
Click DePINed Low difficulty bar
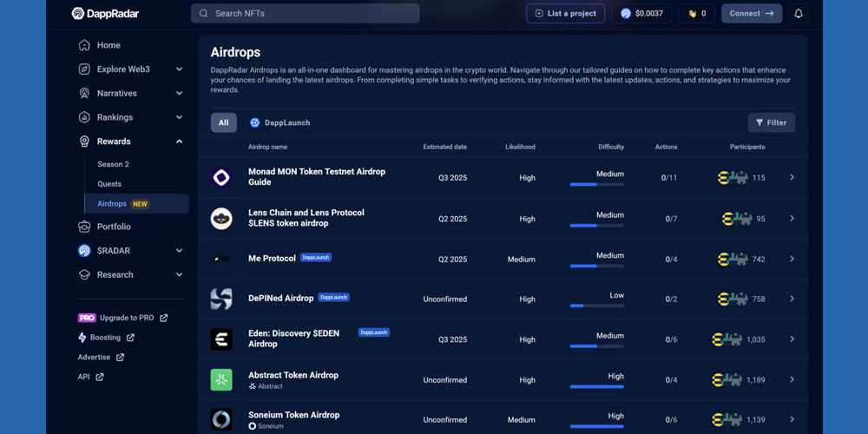tap(597, 306)
